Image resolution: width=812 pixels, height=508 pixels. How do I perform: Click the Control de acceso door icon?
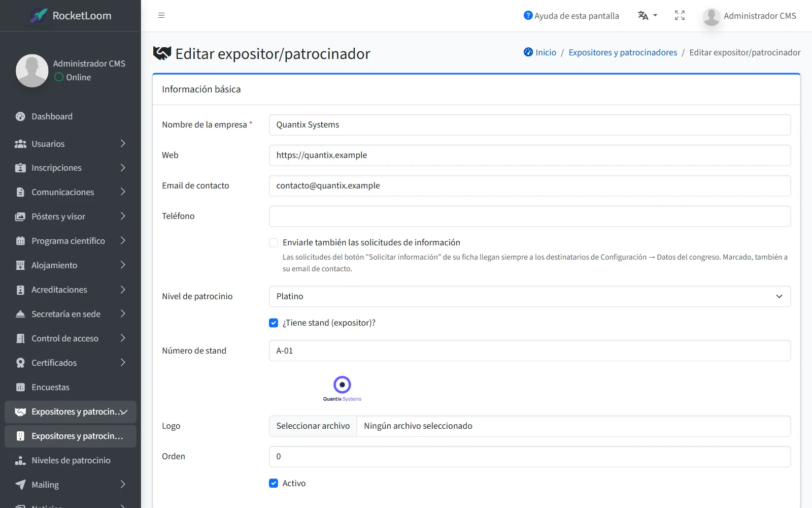(20, 338)
